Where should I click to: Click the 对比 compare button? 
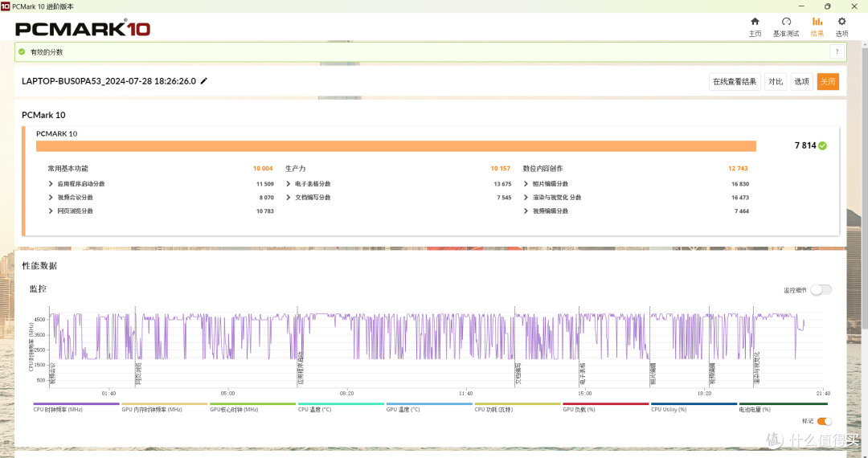[776, 82]
